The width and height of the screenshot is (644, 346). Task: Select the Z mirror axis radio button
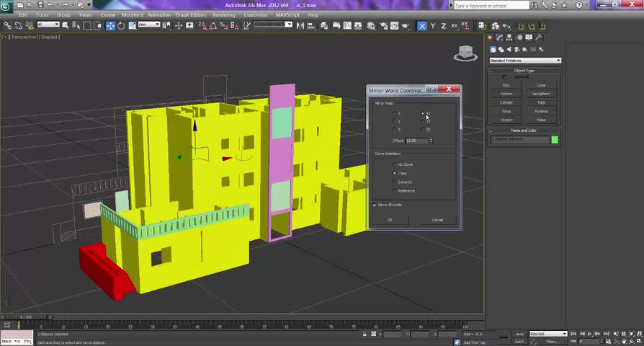[395, 130]
